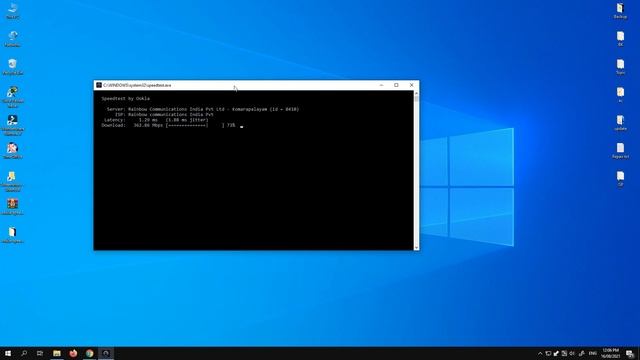The image size is (640, 360).
Task: Open the Windows Start menu
Action: pos(8,353)
